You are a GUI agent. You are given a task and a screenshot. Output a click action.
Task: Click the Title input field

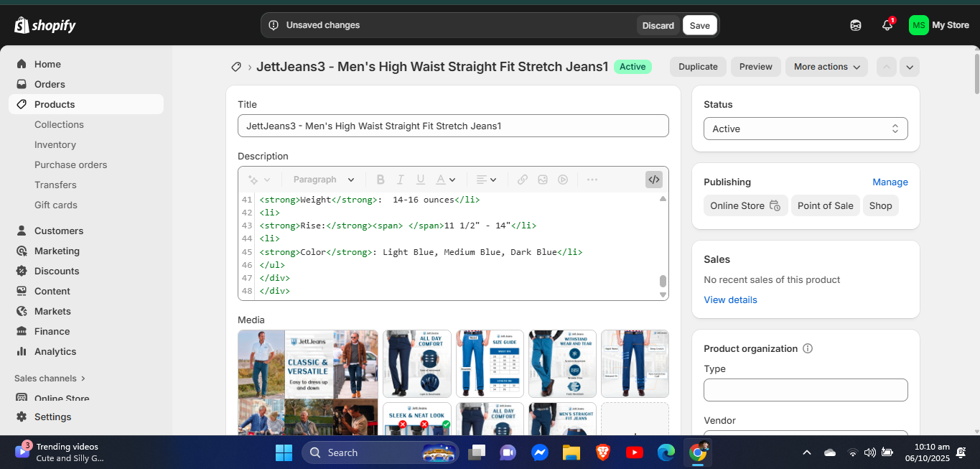453,126
